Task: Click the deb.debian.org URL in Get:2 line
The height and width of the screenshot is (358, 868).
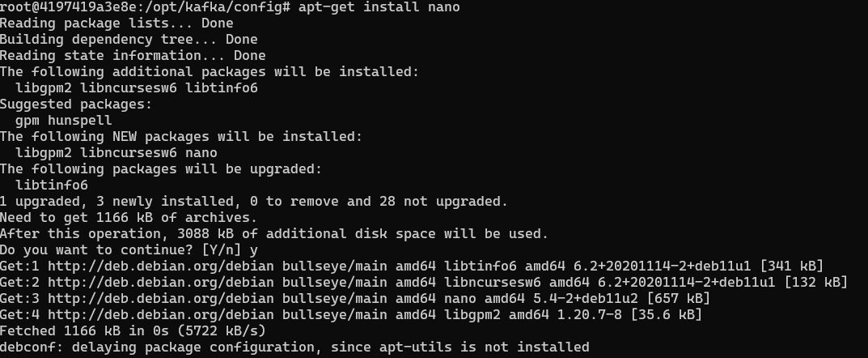Action: 160,282
